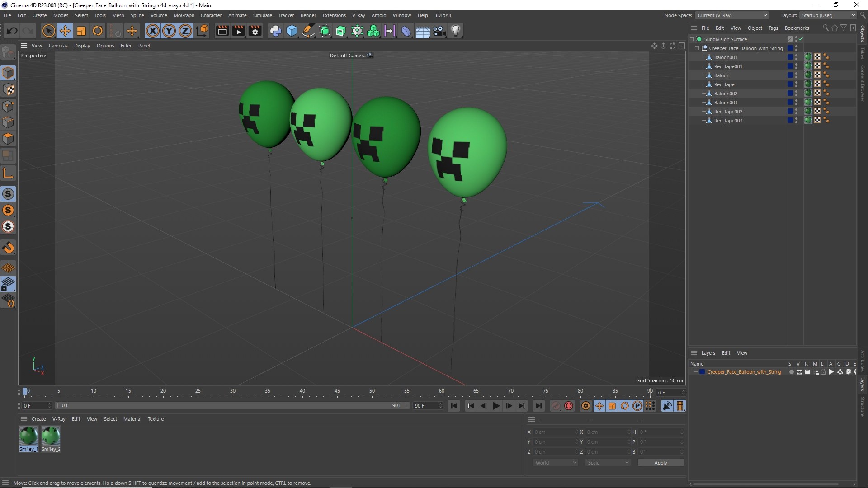Toggle Z axis lock
Viewport: 868px width, 488px height.
tap(185, 31)
